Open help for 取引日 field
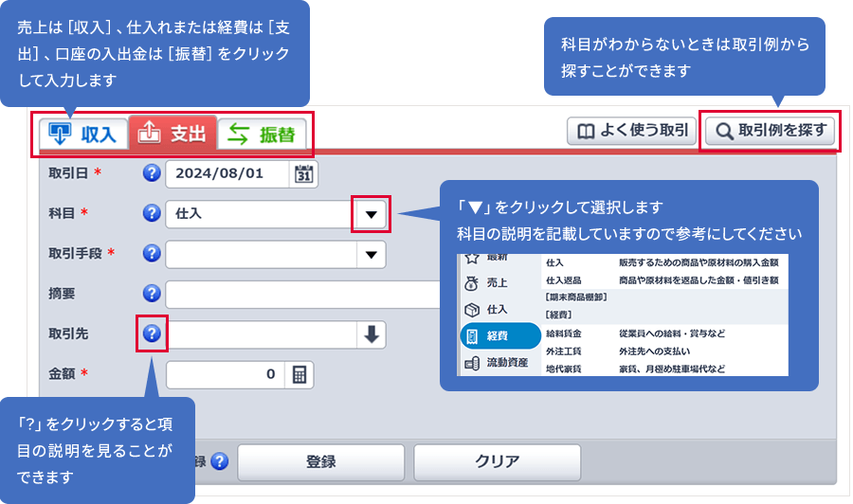The image size is (853, 504). coord(152,173)
